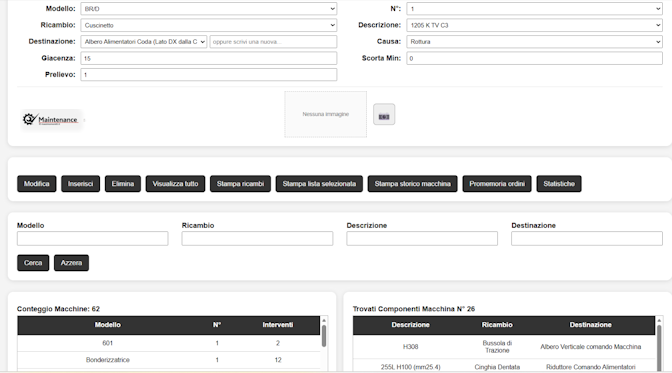Open the Causa dropdown showing Rottura

534,42
